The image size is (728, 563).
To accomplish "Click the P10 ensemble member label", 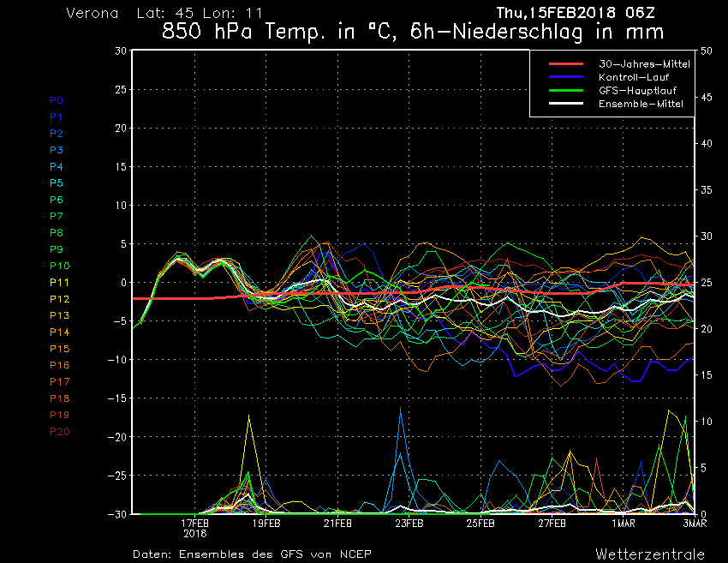I will tap(60, 266).
